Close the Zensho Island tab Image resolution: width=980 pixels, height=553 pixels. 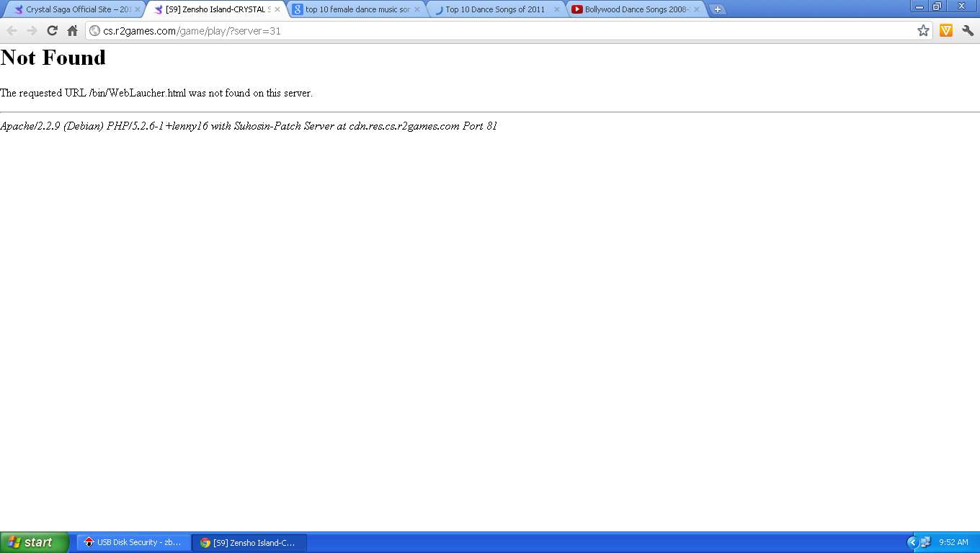(x=277, y=9)
